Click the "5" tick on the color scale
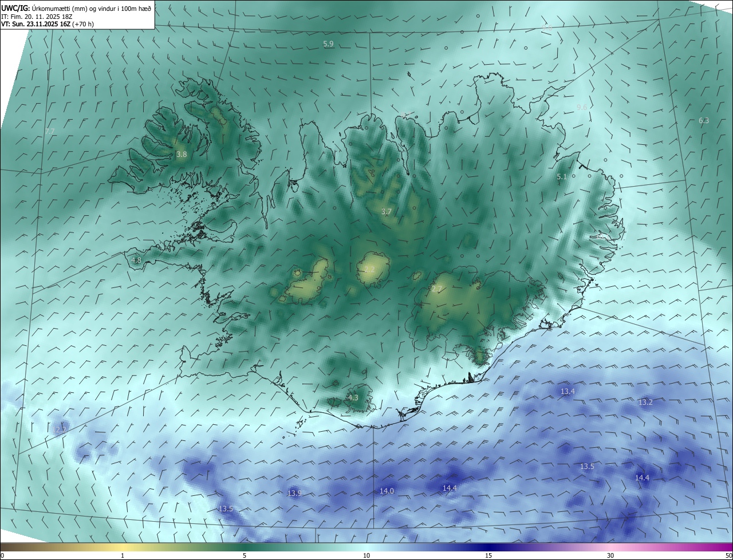 [245, 555]
